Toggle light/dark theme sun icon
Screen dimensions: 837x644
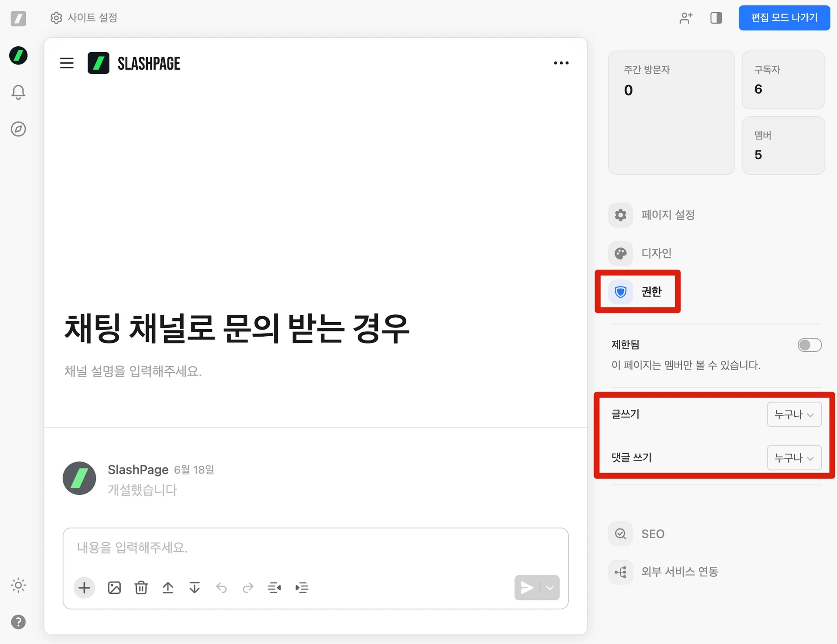(18, 585)
